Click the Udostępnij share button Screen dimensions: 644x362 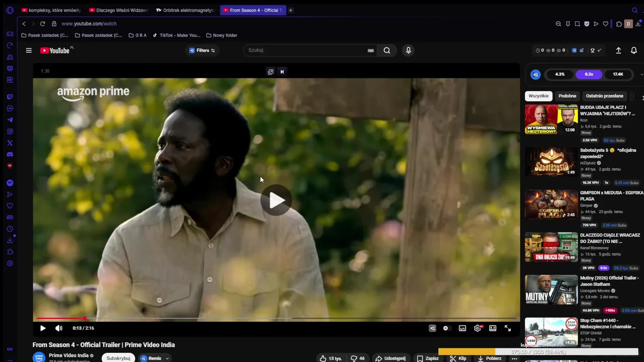click(x=390, y=358)
